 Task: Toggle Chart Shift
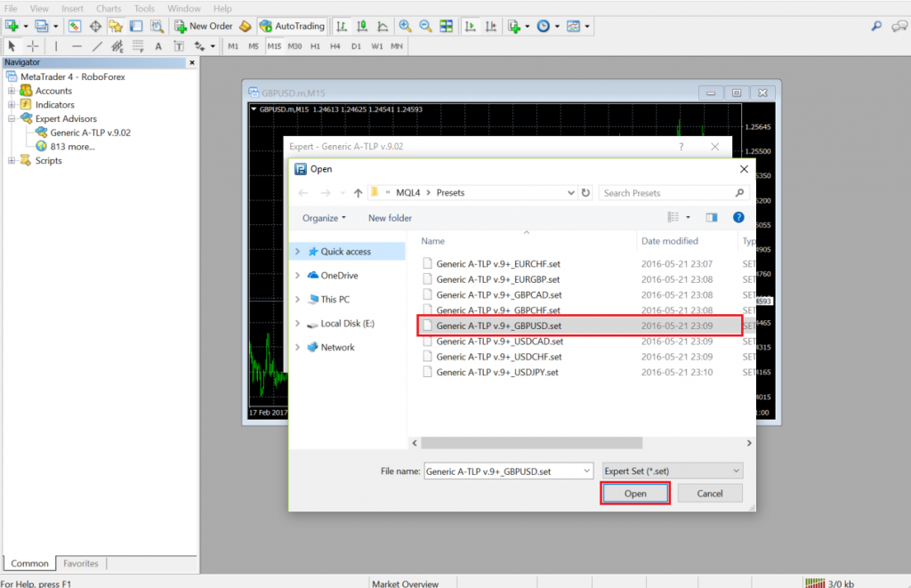click(491, 26)
